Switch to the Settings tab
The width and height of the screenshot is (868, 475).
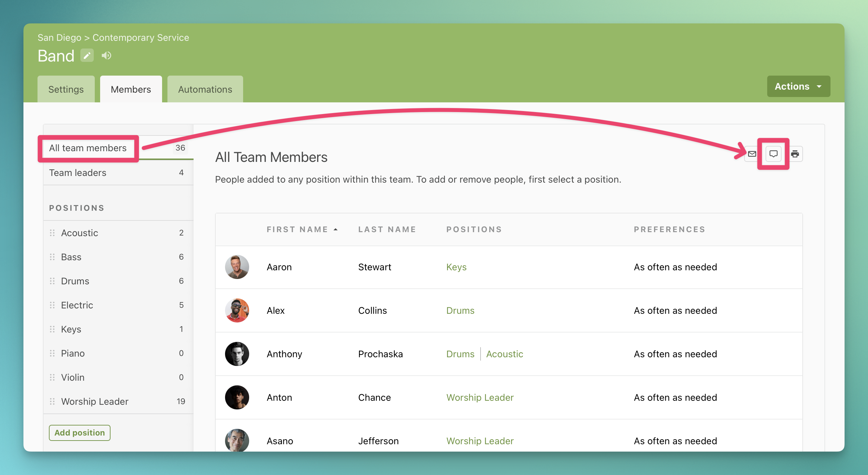point(66,90)
